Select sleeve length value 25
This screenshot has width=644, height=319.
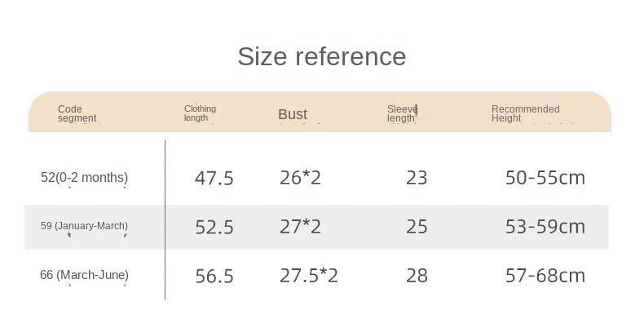417,227
